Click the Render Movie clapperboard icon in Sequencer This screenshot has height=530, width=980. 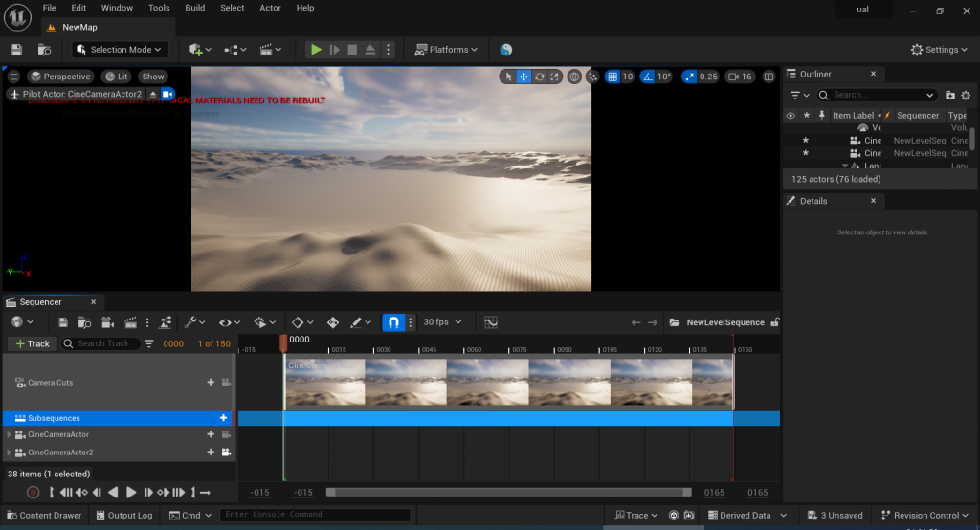pyautogui.click(x=129, y=323)
